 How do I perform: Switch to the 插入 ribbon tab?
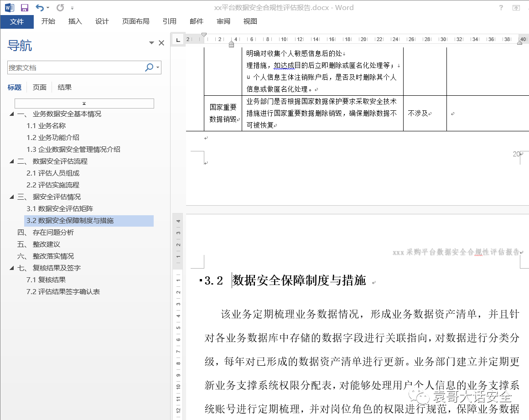74,21
